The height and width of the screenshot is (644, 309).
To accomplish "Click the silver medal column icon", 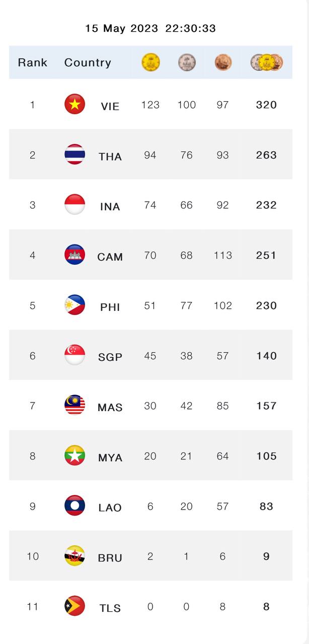I will [x=187, y=62].
